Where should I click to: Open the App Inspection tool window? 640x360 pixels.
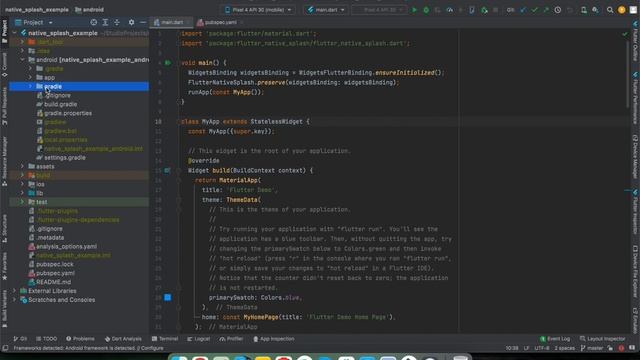point(273,339)
